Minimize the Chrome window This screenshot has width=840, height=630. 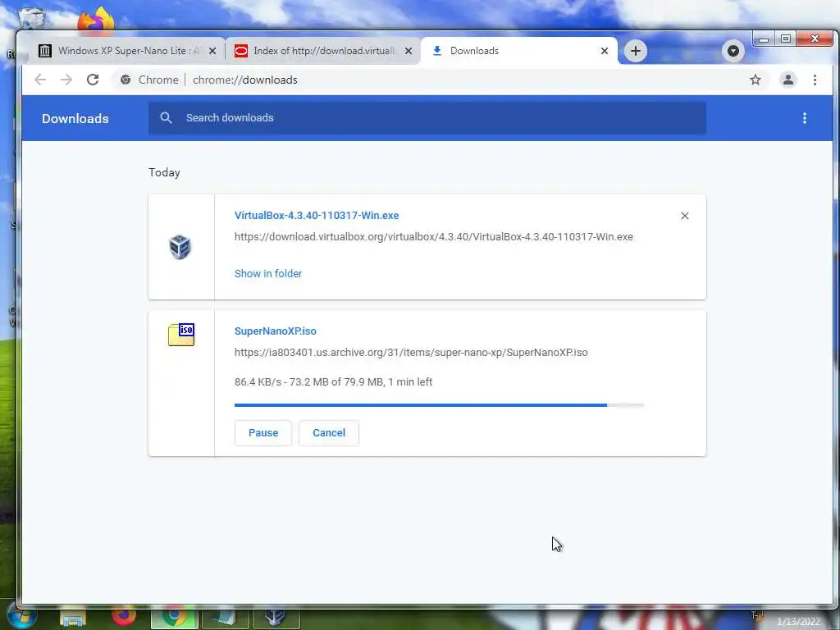click(765, 39)
